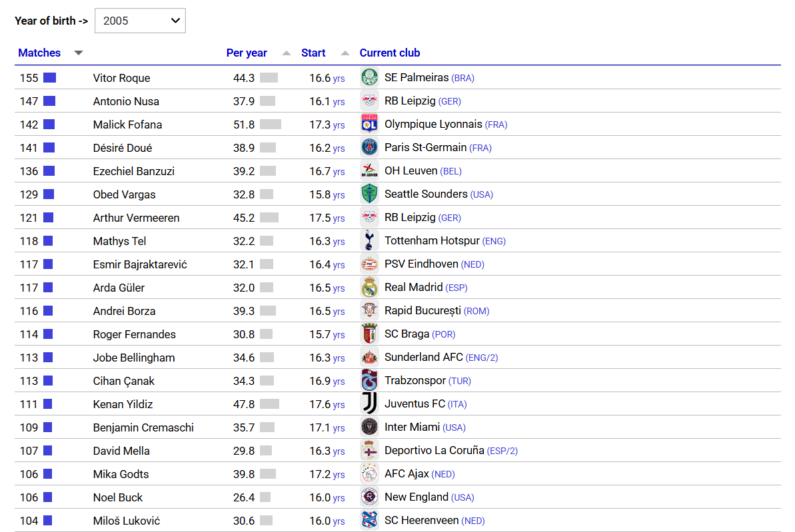Click the AFC Ajax crest icon
Screen dimensions: 795x532
tap(369, 473)
